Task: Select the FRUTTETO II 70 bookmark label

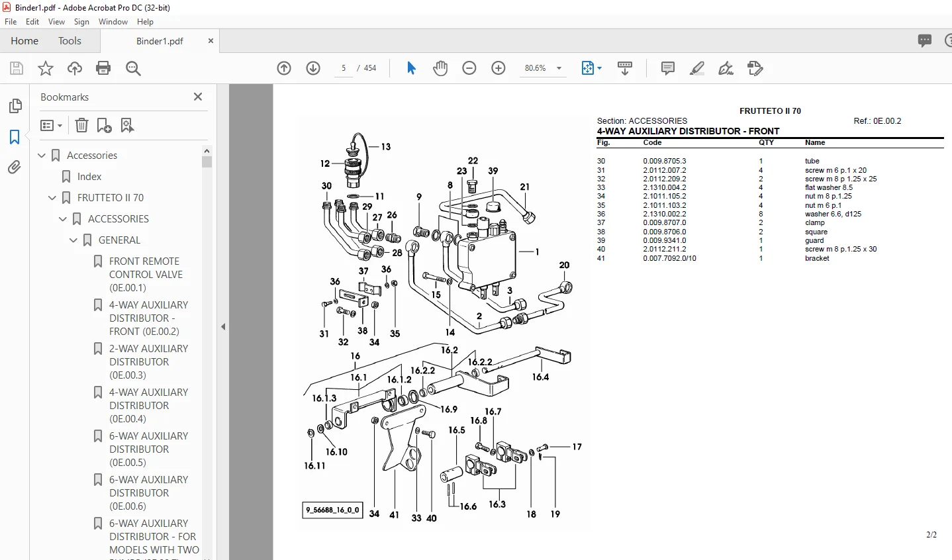Action: pos(111,198)
